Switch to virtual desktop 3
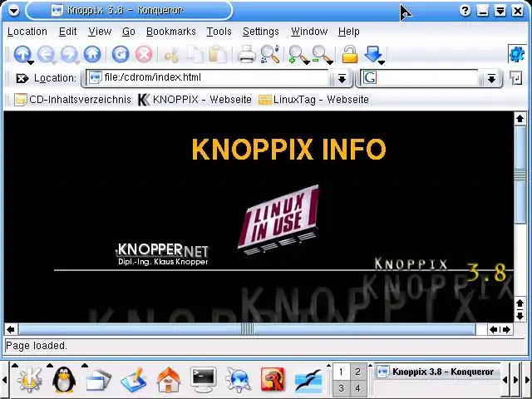 pos(342,388)
